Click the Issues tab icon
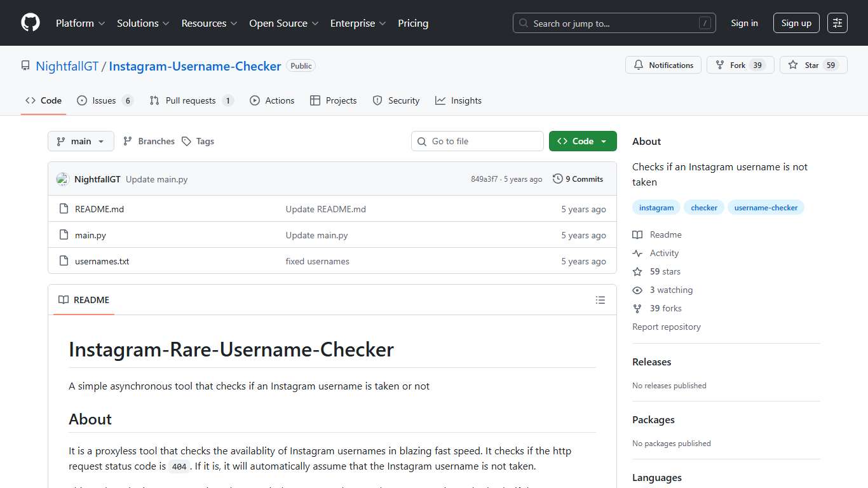The width and height of the screenshot is (868, 488). point(81,100)
